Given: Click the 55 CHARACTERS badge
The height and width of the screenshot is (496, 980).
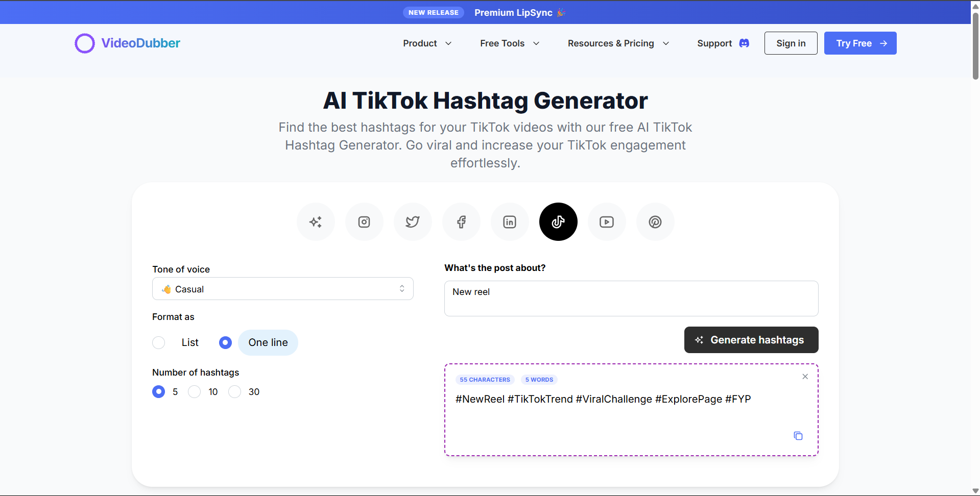Looking at the screenshot, I should coord(485,380).
